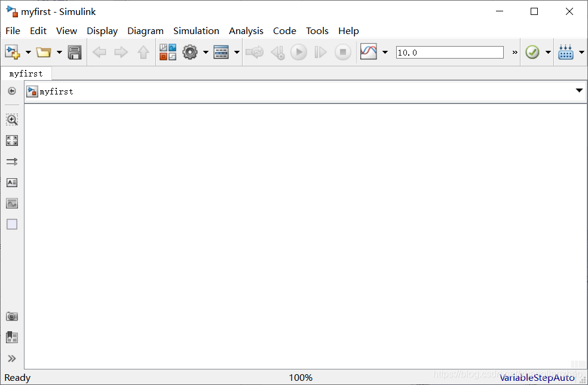Expand the Model Advisor dropdown arrow

[x=548, y=52]
